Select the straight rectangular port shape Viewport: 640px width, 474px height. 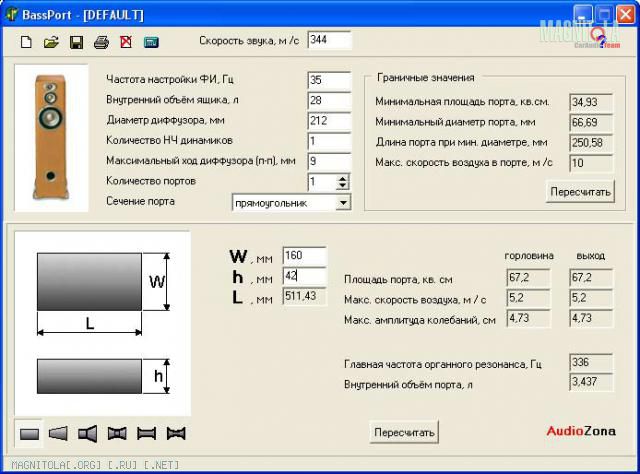coord(30,433)
